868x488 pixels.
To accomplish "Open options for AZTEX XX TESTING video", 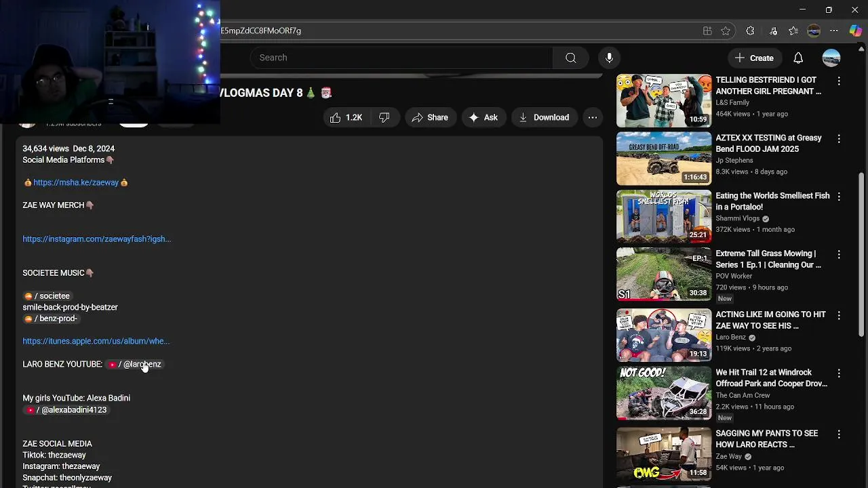I will pyautogui.click(x=839, y=138).
